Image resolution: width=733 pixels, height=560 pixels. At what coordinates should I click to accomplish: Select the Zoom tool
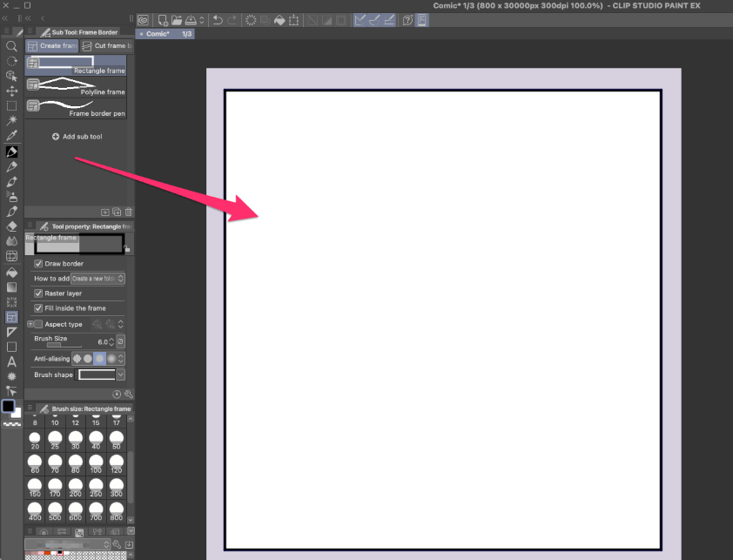[x=11, y=47]
